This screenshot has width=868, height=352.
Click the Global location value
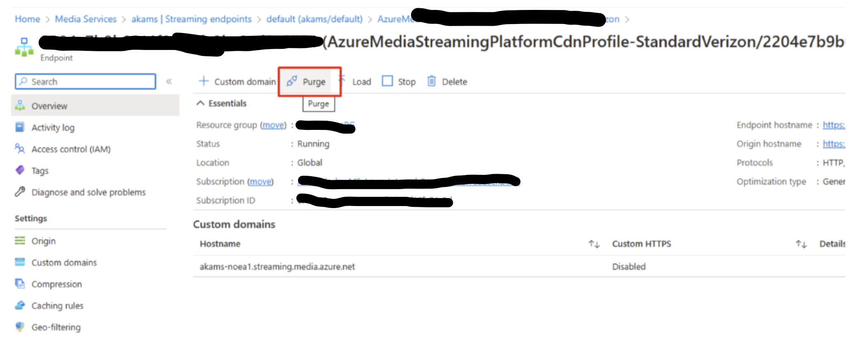click(310, 163)
